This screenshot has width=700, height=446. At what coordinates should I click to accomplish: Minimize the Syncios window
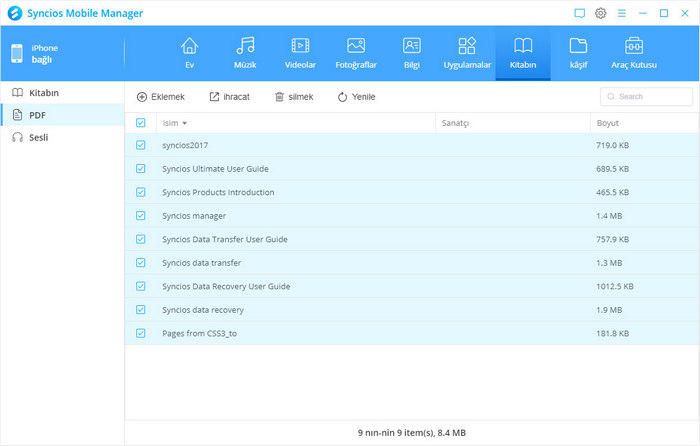[642, 13]
